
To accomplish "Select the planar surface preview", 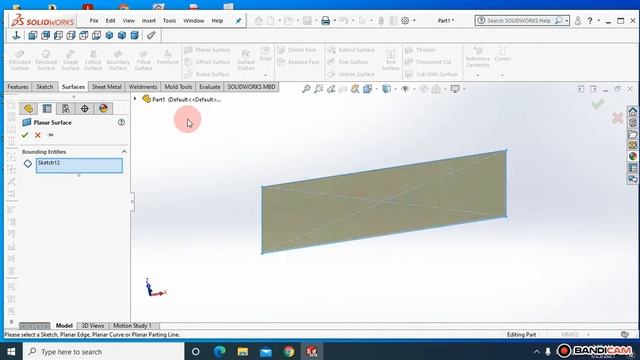I will point(384,202).
